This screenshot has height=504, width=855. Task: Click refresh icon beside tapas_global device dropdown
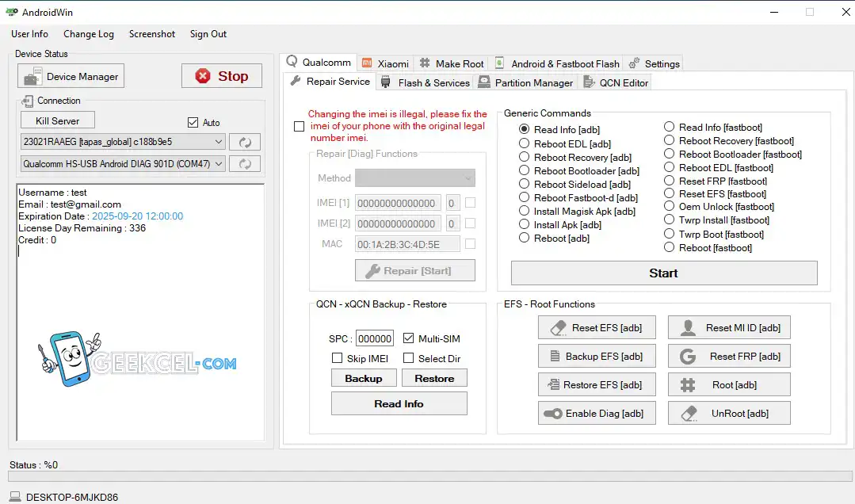[x=245, y=142]
